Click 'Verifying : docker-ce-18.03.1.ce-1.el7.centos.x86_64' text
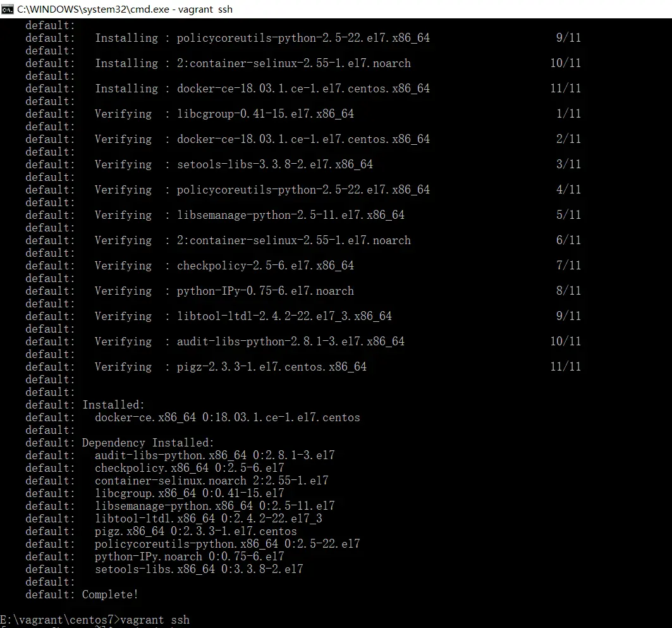Image resolution: width=672 pixels, height=628 pixels. (x=262, y=139)
